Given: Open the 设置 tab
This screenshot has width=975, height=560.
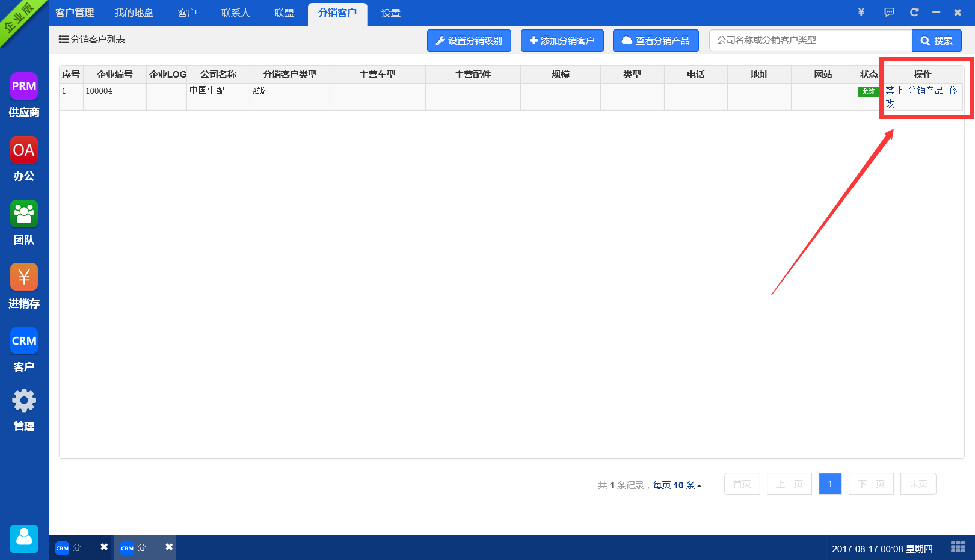Looking at the screenshot, I should tap(390, 13).
